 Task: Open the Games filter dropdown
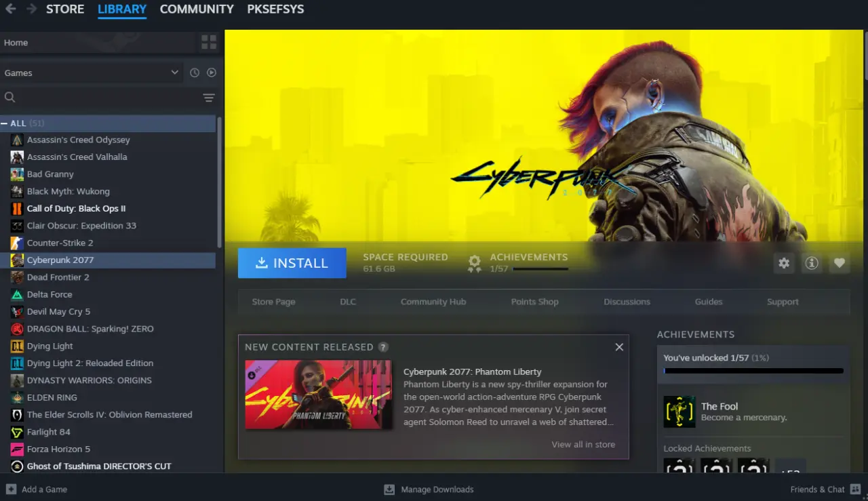(92, 73)
